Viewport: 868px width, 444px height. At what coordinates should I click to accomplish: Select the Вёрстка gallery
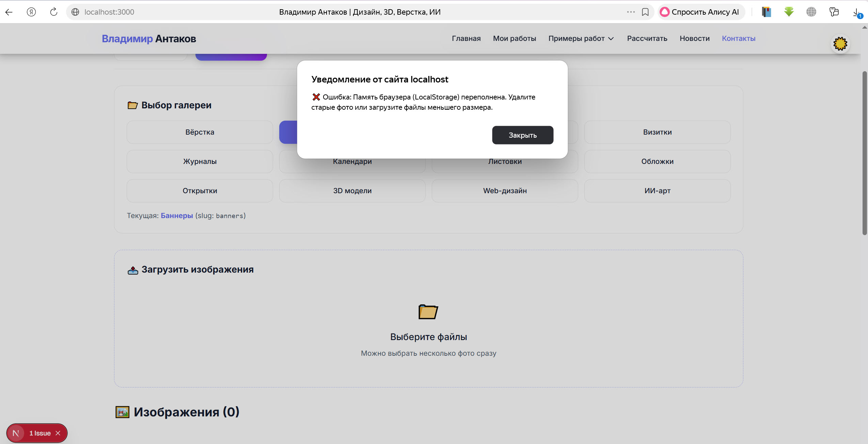click(200, 132)
